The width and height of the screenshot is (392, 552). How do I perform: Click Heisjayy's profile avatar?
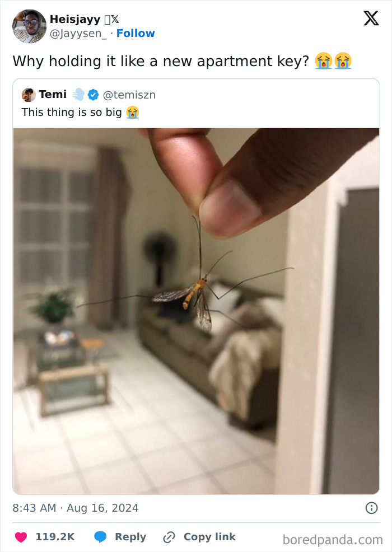point(29,26)
